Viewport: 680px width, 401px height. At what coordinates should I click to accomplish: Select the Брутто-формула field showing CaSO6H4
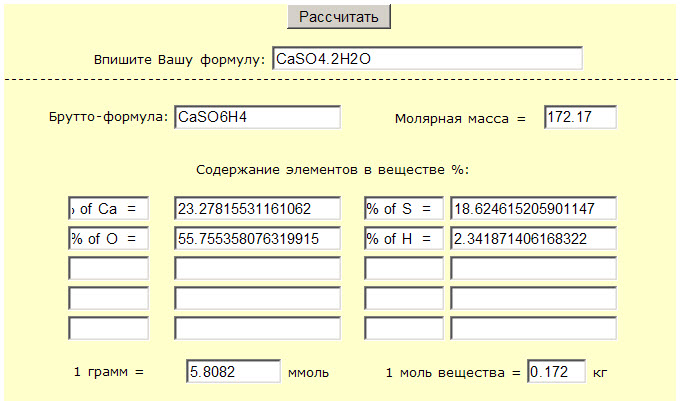coord(257,118)
